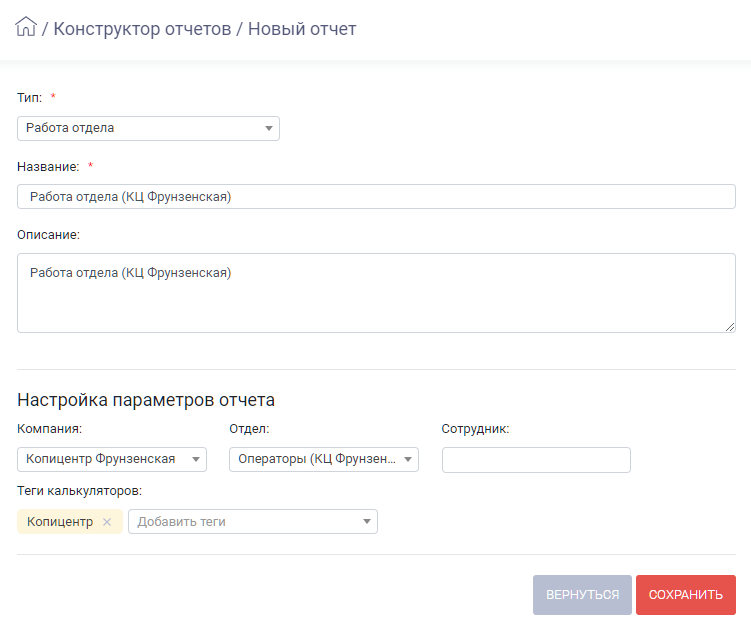Remove the Копицентр tag with its X
The height and width of the screenshot is (631, 751).
pos(107,522)
